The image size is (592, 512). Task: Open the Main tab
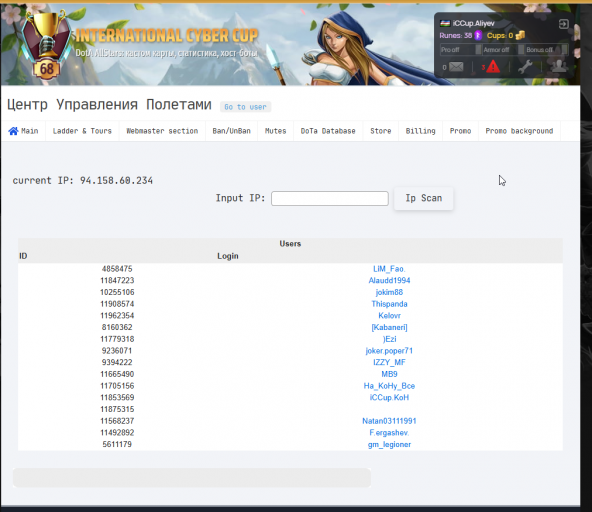(23, 131)
